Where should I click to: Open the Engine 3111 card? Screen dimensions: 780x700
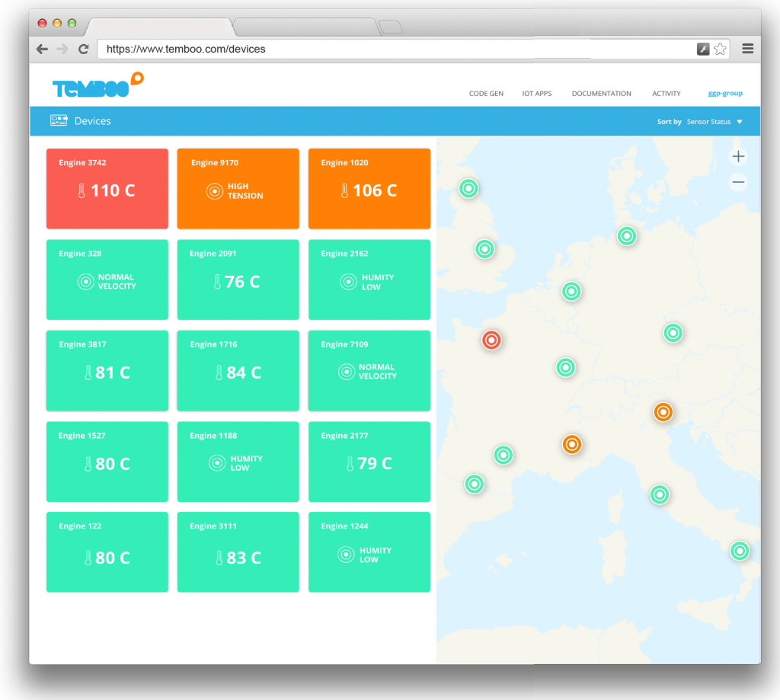coord(238,552)
